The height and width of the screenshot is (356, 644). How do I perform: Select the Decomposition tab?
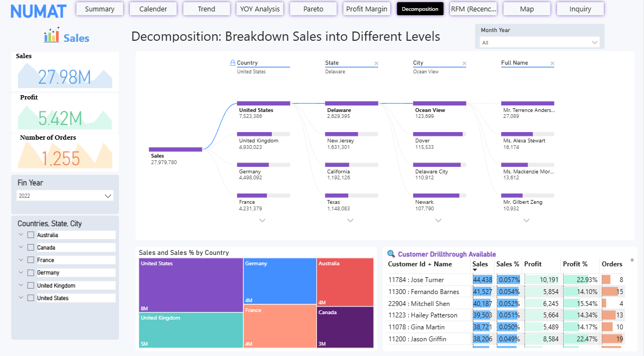420,9
